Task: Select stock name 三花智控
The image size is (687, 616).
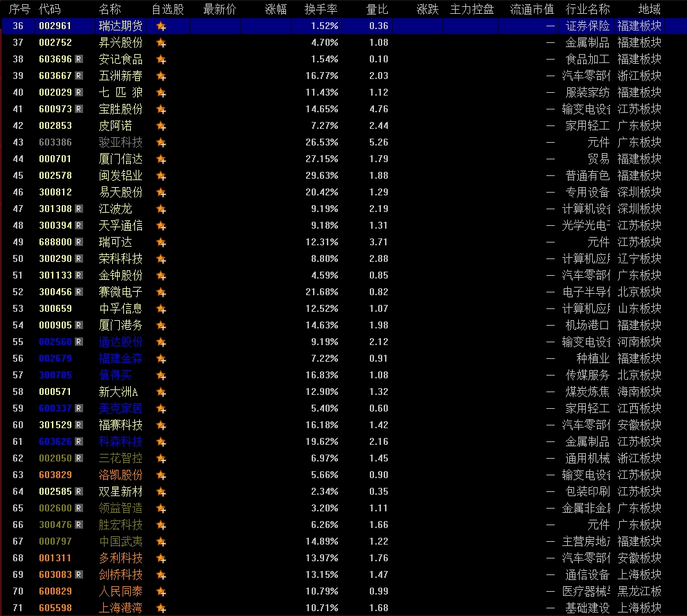Action: [121, 458]
